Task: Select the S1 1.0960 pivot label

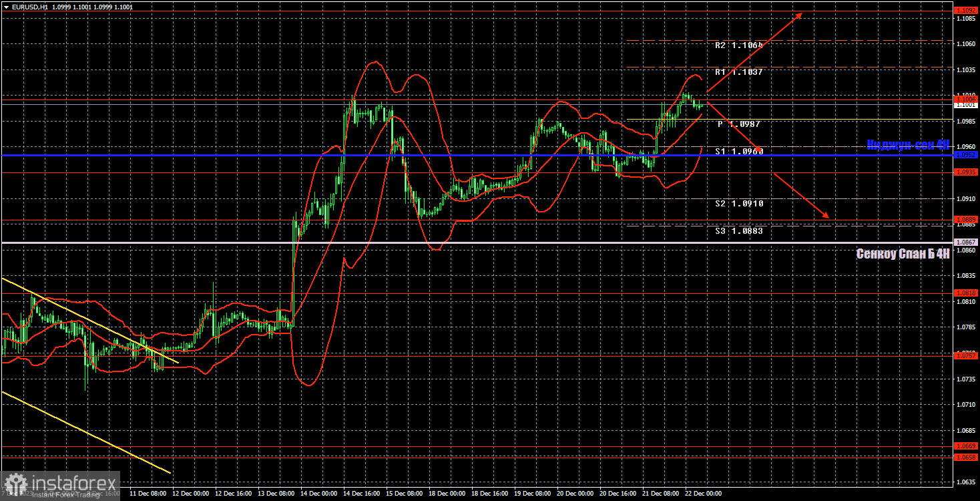Action: (x=738, y=152)
